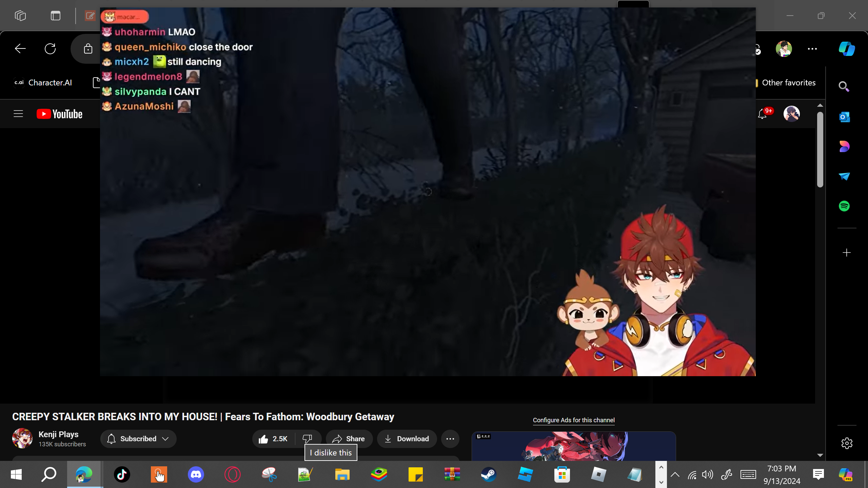Open the Other favorites folder
The width and height of the screenshot is (868, 488).
pos(786,83)
